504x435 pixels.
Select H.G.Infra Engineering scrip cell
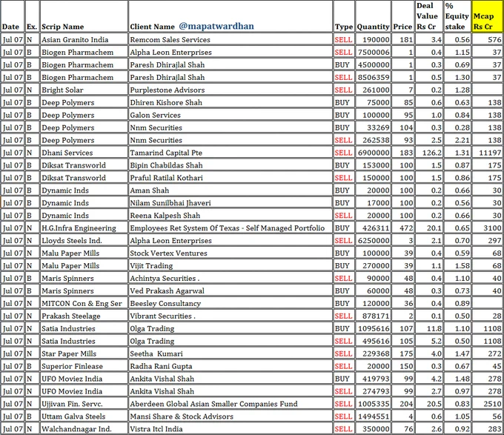tap(84, 228)
